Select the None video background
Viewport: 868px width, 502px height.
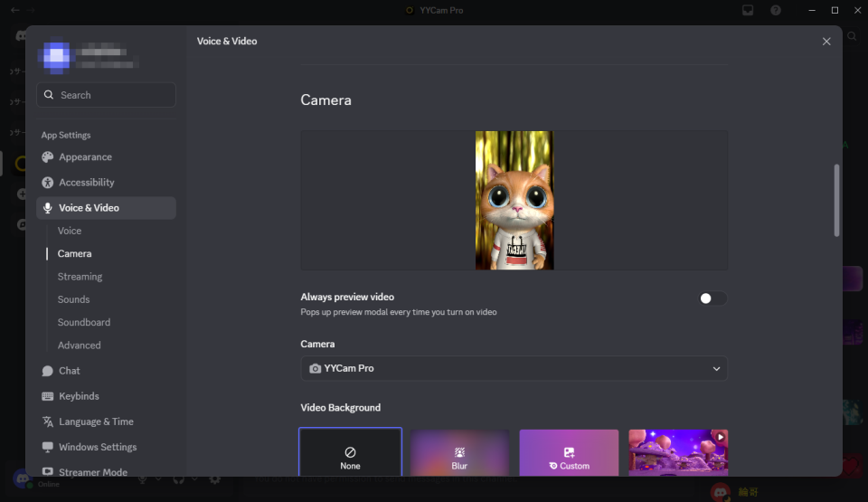350,452
